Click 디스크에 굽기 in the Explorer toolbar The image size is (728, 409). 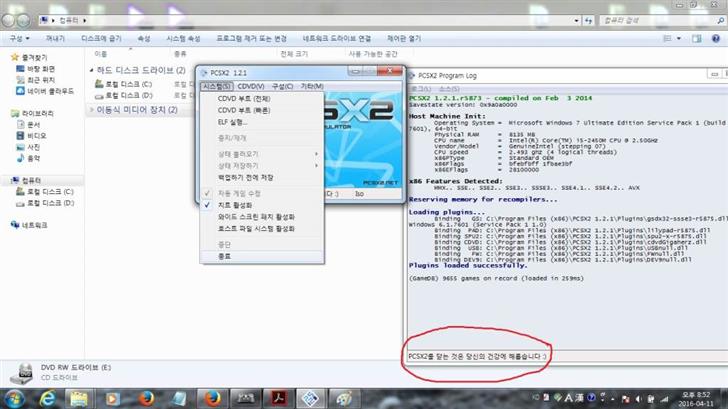(x=101, y=39)
